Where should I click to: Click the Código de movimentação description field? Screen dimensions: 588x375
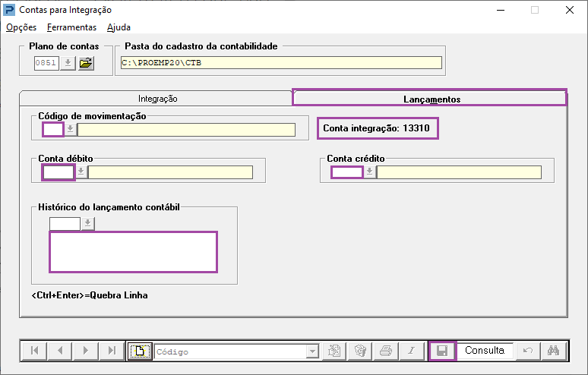point(186,130)
